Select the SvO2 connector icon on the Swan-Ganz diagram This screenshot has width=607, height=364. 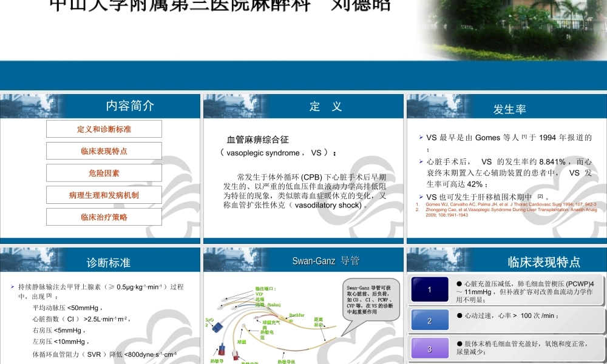click(217, 327)
